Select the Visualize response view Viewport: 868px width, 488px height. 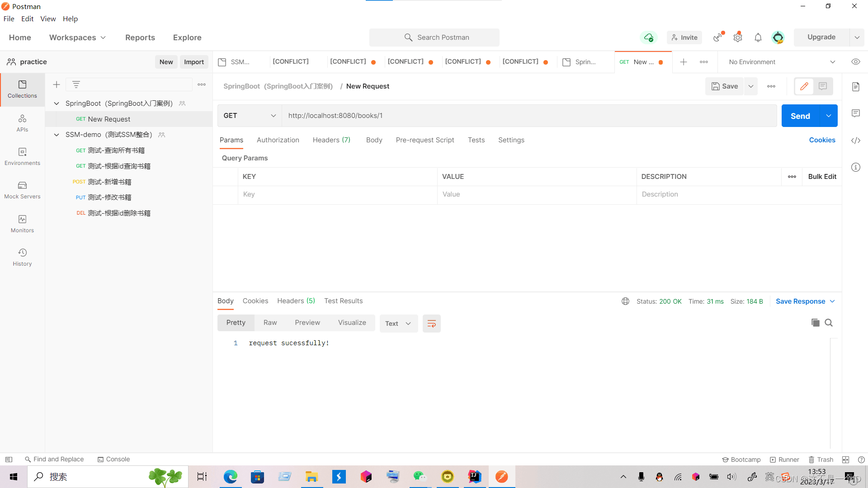(x=352, y=323)
